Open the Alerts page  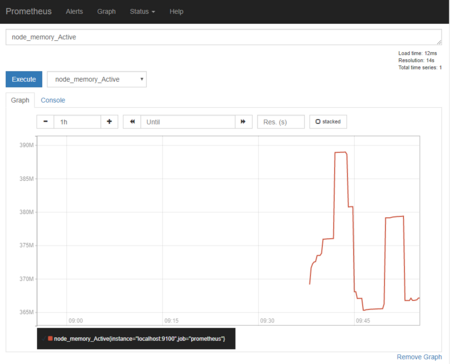[74, 11]
